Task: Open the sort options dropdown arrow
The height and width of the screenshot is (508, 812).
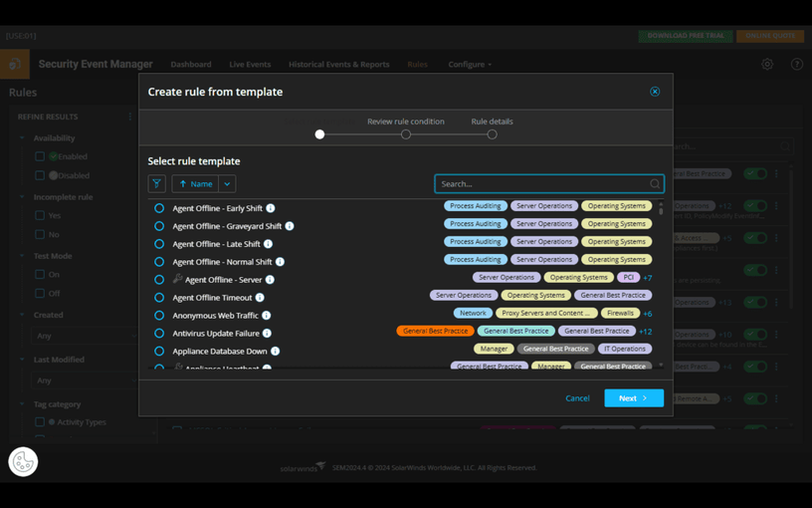Action: [227, 184]
